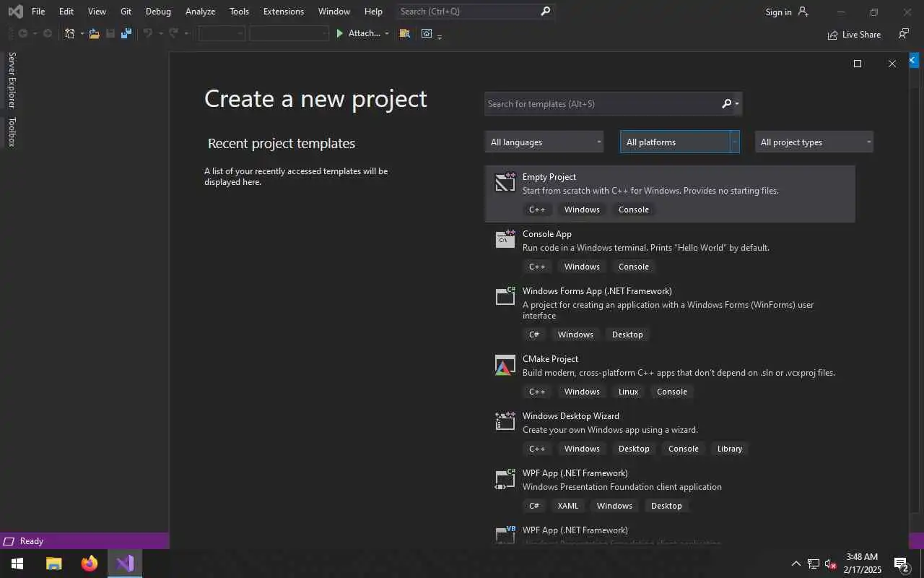The height and width of the screenshot is (578, 924).
Task: Open the Tools menu
Action: click(239, 12)
